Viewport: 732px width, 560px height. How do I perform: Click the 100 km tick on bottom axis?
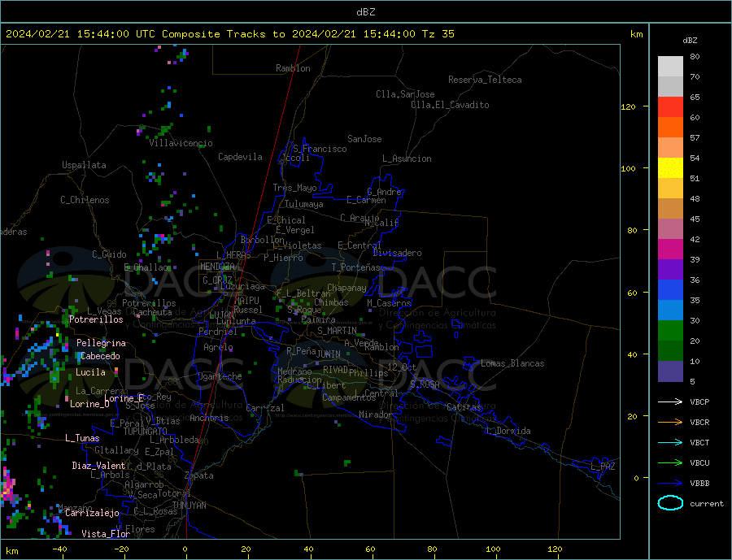[x=494, y=549]
